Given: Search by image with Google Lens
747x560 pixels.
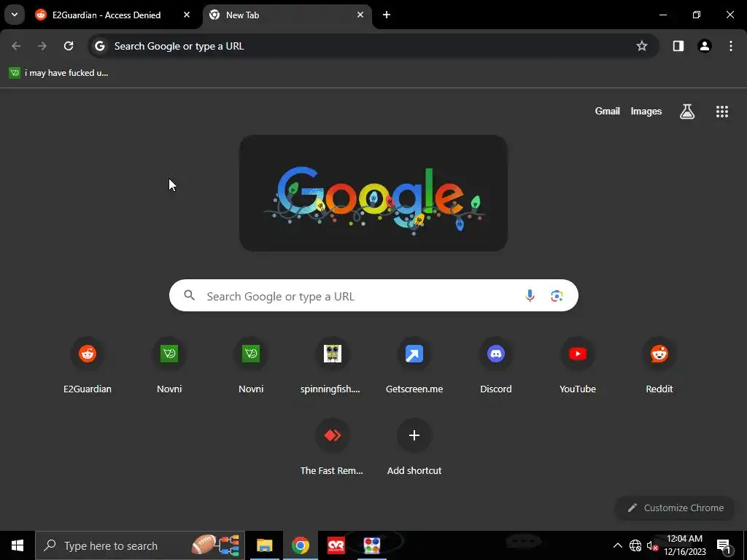Looking at the screenshot, I should (557, 296).
